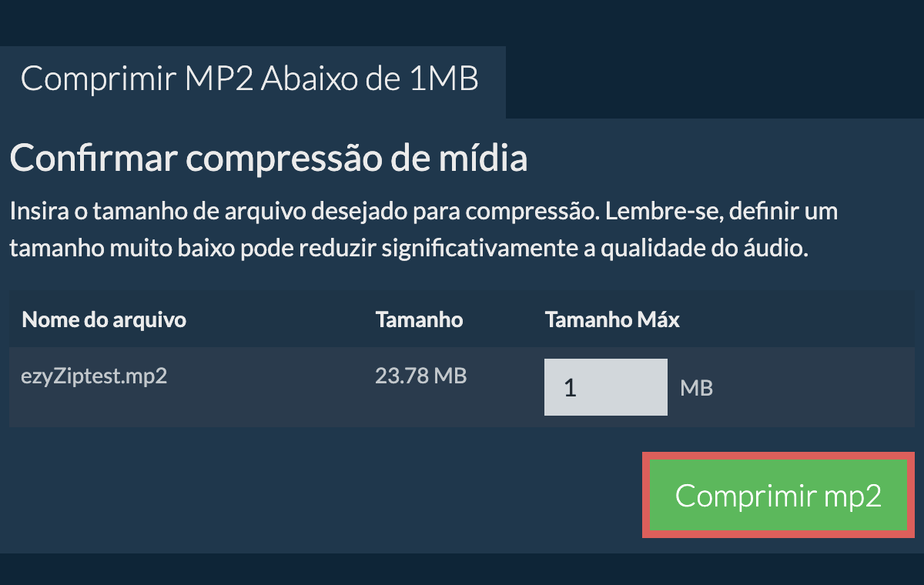
Task: Click the ezyZiptest.mp2 file name
Action: tap(95, 376)
